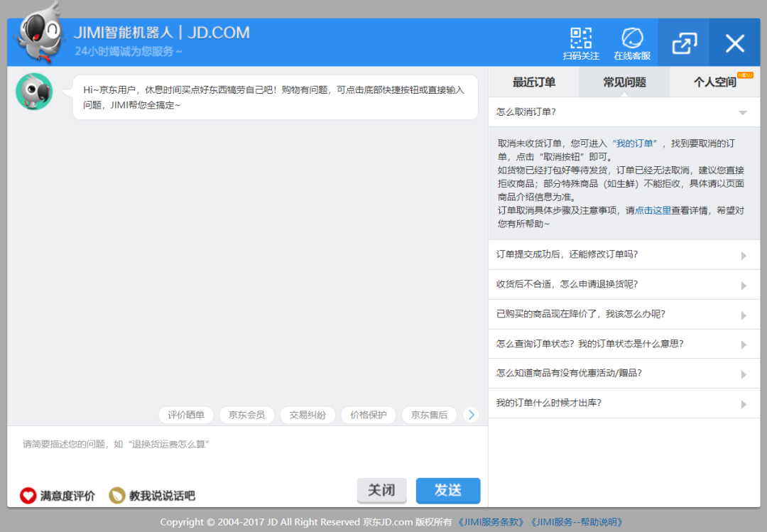Select the 评价晒单 quick reply button

[186, 415]
